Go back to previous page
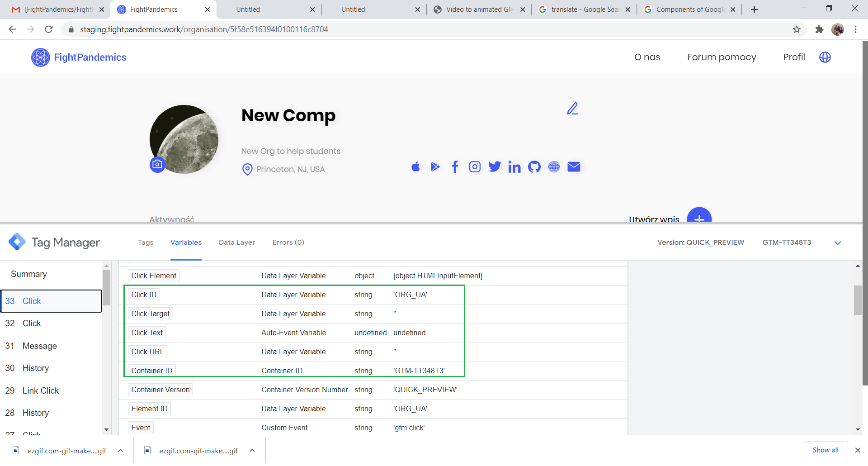Screen dimensions: 868x466 12,29
